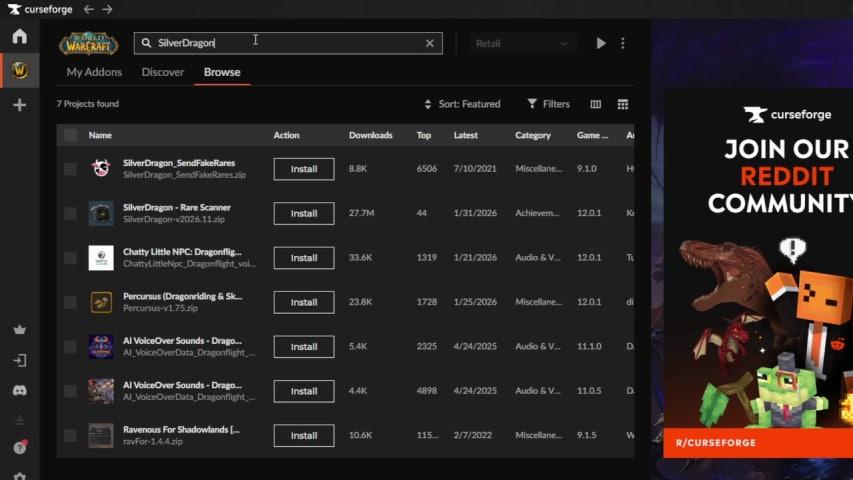This screenshot has height=480, width=853.
Task: Open the My Addons tab
Action: (94, 72)
